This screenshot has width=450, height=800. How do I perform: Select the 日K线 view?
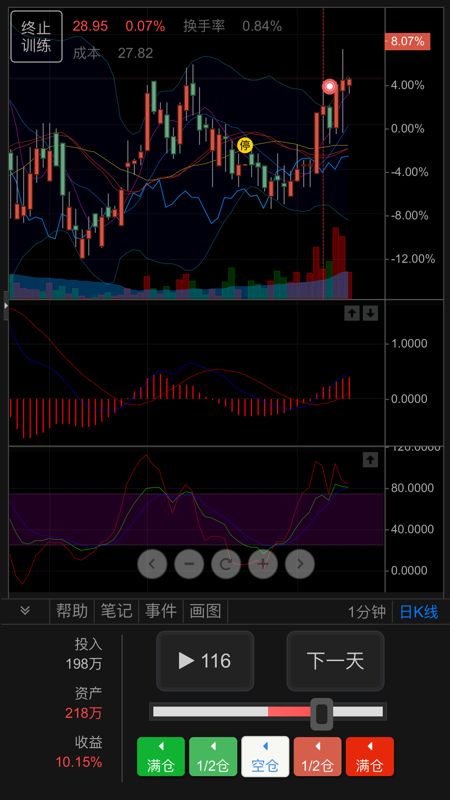(x=419, y=612)
